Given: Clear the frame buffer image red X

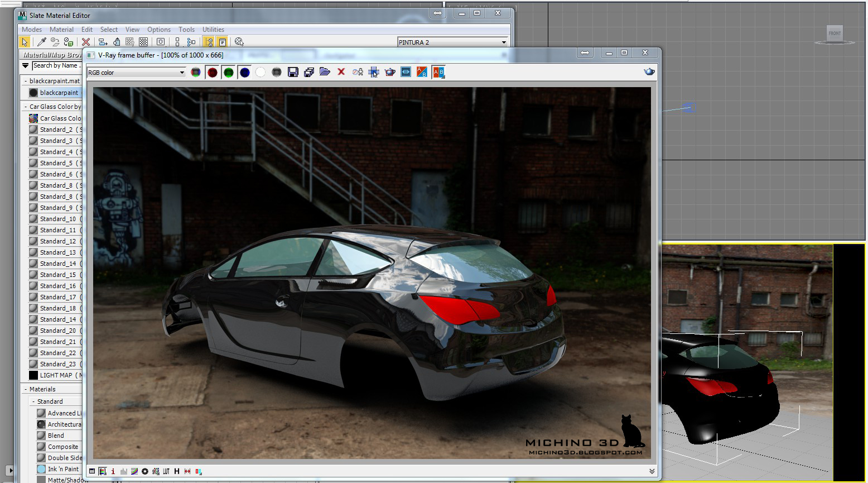Looking at the screenshot, I should [x=341, y=72].
